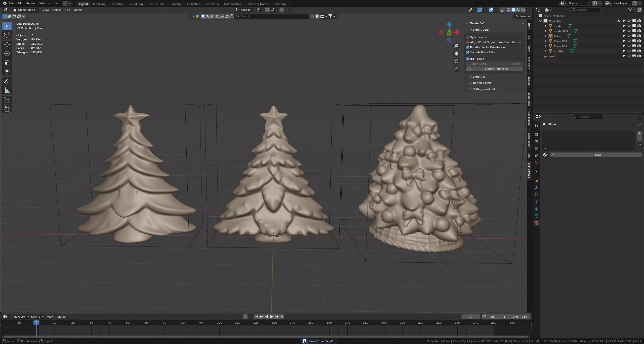Image resolution: width=644 pixels, height=344 pixels.
Task: Disable the glTF Scale checkbox
Action: [468, 59]
